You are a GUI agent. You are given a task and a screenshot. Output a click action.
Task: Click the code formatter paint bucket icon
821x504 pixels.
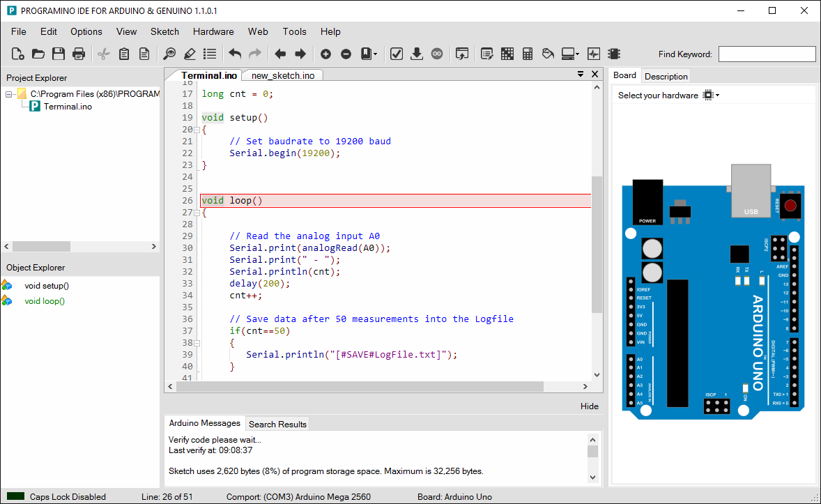click(548, 54)
